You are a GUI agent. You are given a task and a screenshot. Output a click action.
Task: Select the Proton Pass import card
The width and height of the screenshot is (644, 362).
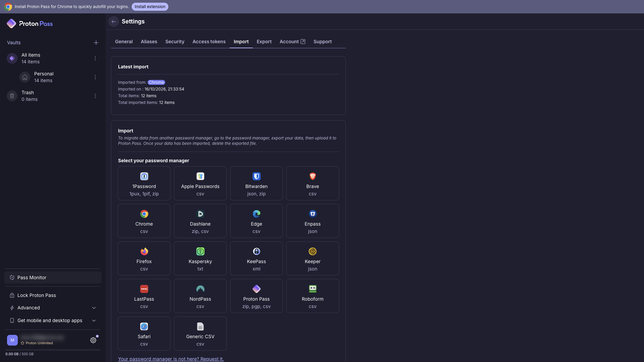[256, 296]
